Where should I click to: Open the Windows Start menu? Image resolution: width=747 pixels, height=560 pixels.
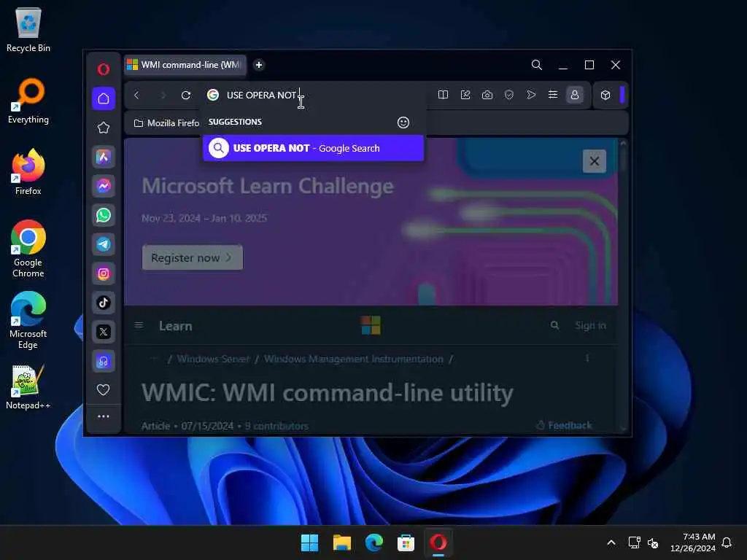point(309,542)
